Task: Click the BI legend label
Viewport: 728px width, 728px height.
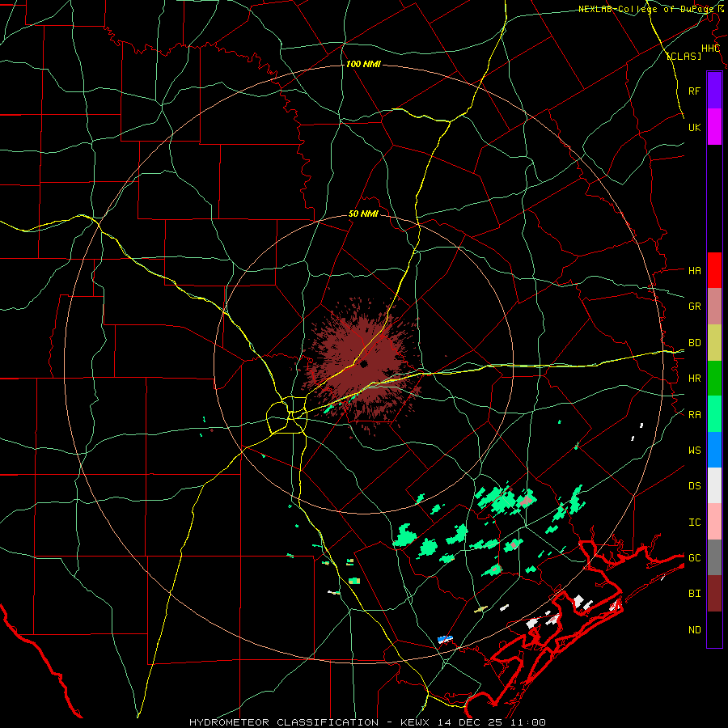Action: [694, 594]
